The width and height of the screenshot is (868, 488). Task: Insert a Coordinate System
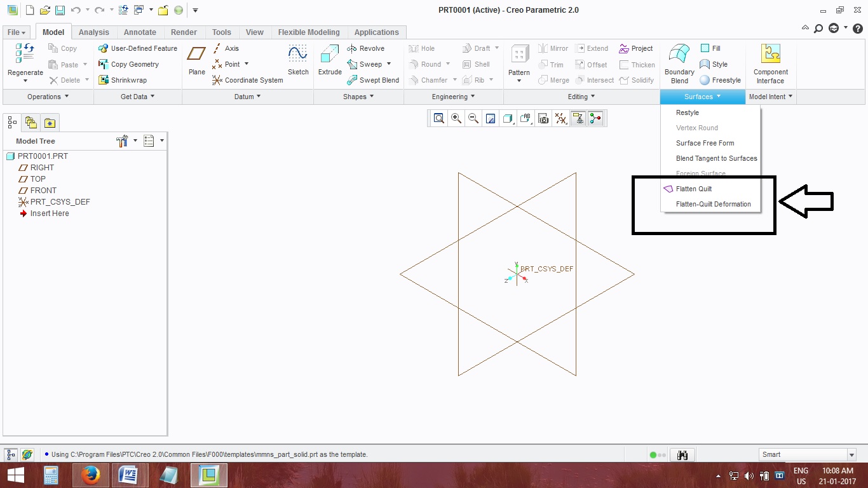pyautogui.click(x=248, y=80)
